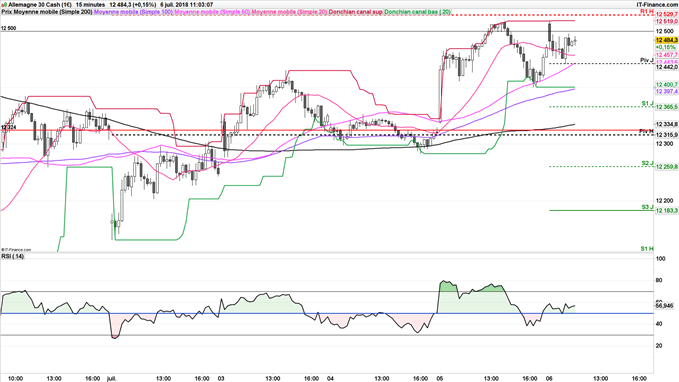
Task: Select 'Moyenne mobile (Simple 20)' legend entry
Action: [x=289, y=12]
